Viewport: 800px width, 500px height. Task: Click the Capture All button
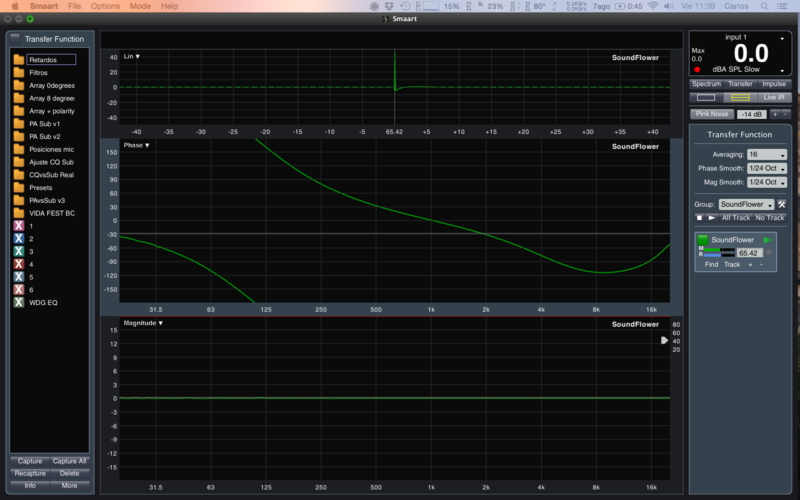(70, 461)
